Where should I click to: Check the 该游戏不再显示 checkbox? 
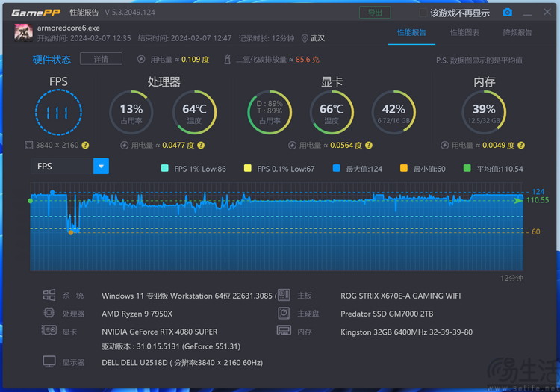(423, 13)
